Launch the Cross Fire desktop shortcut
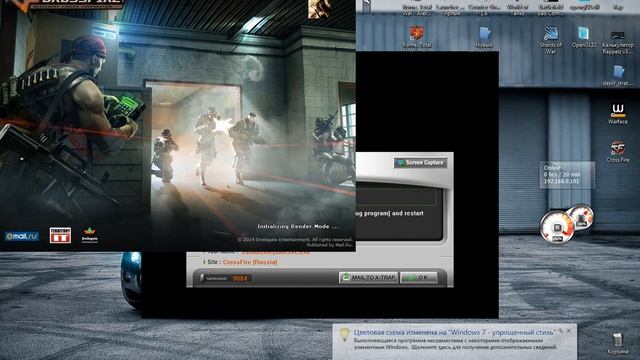 click(x=618, y=152)
